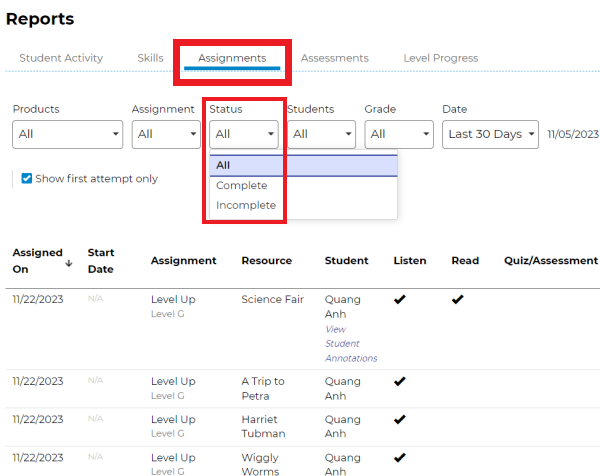Go to the Assessments tab
This screenshot has width=600, height=476.
(334, 58)
